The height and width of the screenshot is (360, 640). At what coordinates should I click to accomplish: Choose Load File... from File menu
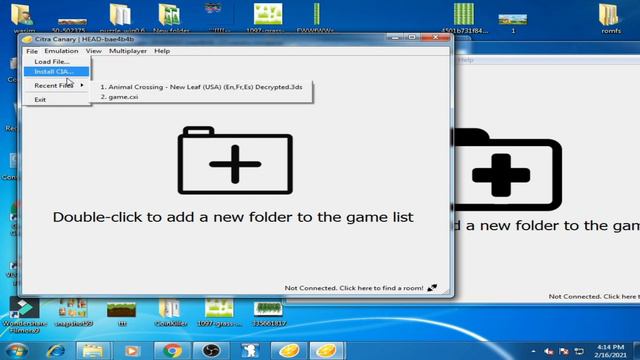[56, 62]
